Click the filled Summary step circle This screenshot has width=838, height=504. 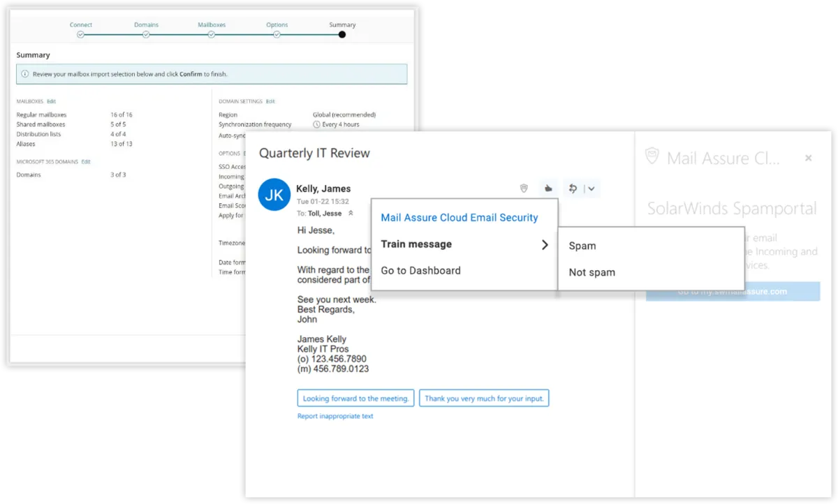coord(342,34)
